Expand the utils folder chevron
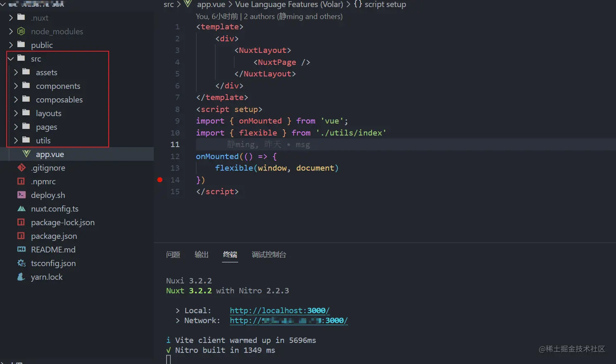 [16, 140]
